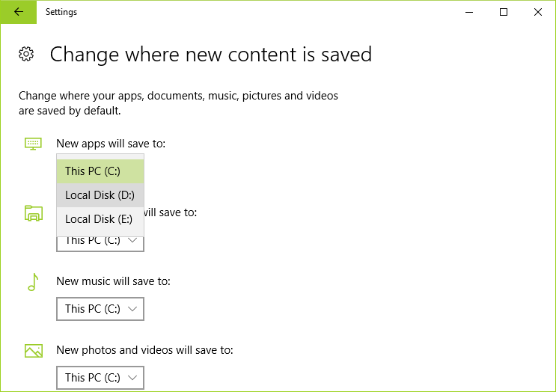Click the settings gear icon beside the heading
Image resolution: width=556 pixels, height=392 pixels.
[x=26, y=54]
